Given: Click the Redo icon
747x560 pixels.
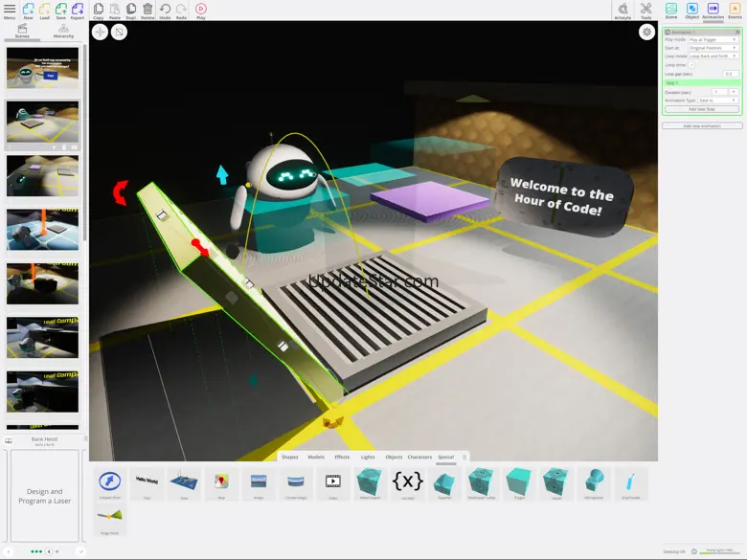Looking at the screenshot, I should (182, 11).
